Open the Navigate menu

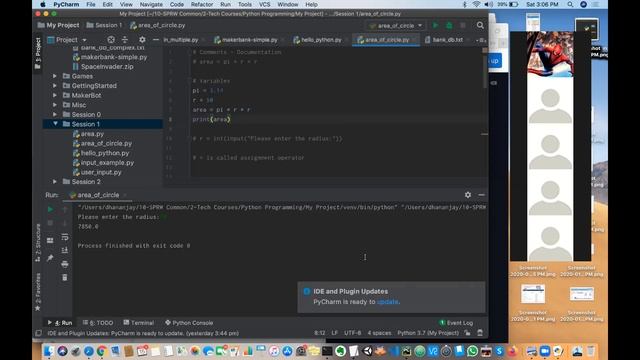151,4
